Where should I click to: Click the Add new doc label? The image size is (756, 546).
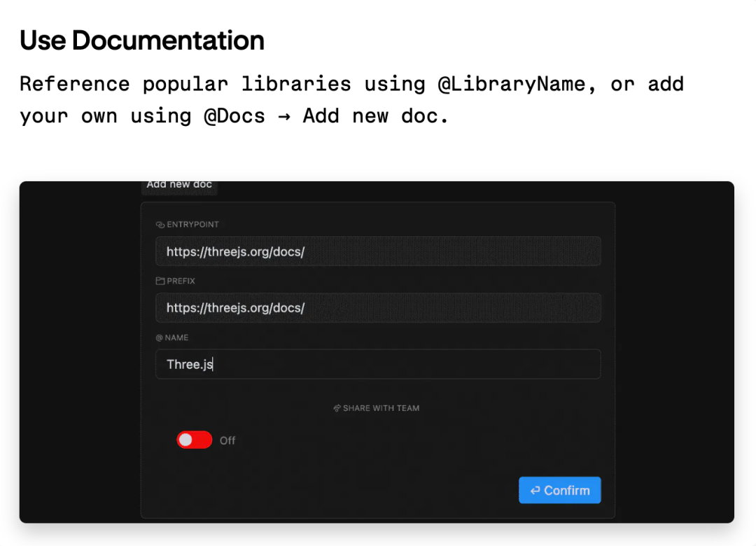tap(179, 185)
